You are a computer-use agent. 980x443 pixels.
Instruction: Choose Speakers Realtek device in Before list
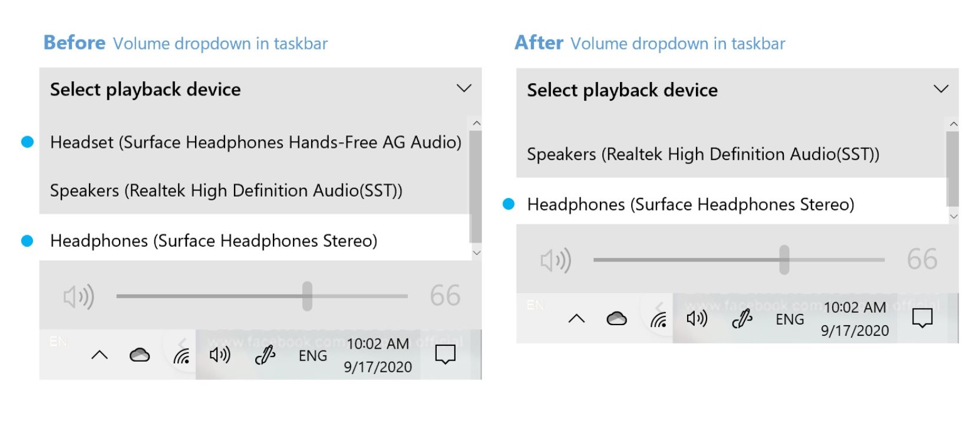[226, 190]
